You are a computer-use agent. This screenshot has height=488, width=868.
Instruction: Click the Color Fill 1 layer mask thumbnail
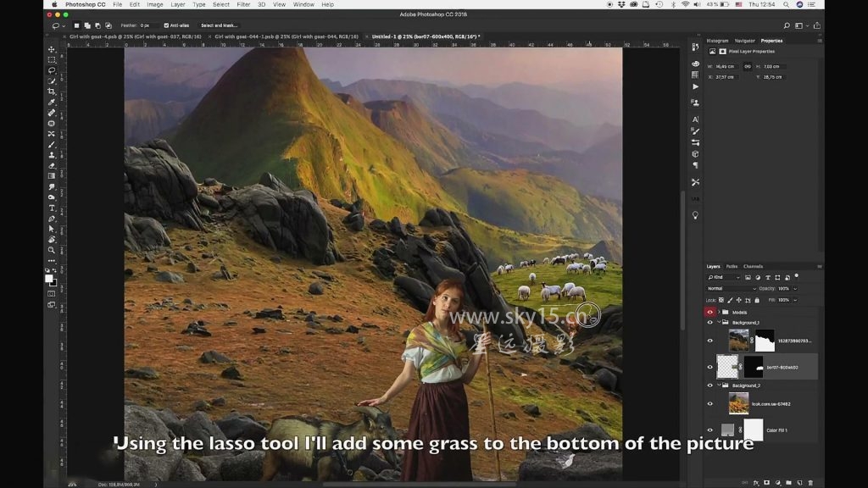[x=754, y=430]
